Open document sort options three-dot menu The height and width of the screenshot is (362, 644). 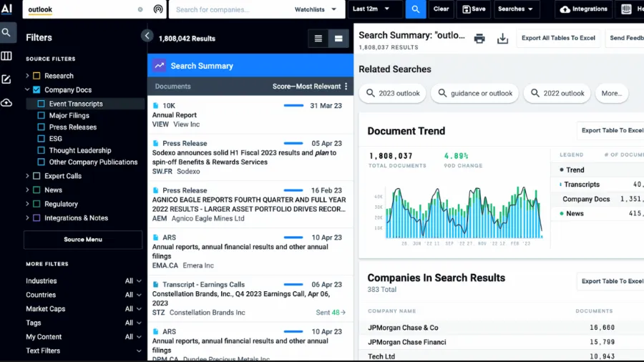[346, 86]
